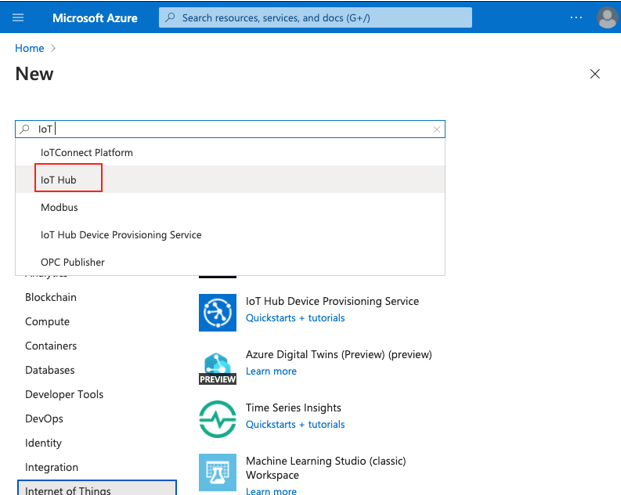Focus the global search resources field
Image resolution: width=621 pixels, height=495 pixels.
(x=315, y=18)
